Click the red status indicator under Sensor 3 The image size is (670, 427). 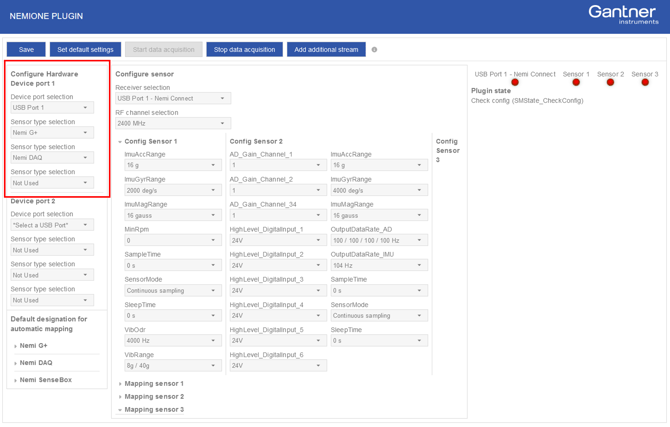645,82
